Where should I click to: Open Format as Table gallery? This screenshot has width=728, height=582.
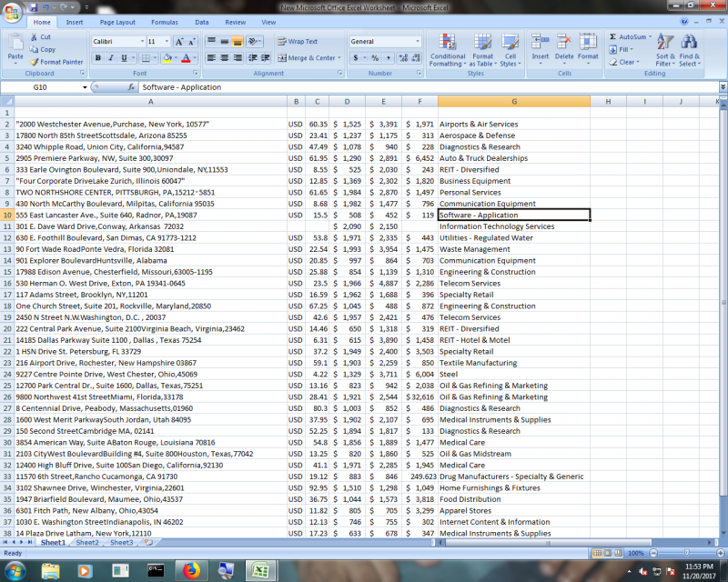coord(483,50)
